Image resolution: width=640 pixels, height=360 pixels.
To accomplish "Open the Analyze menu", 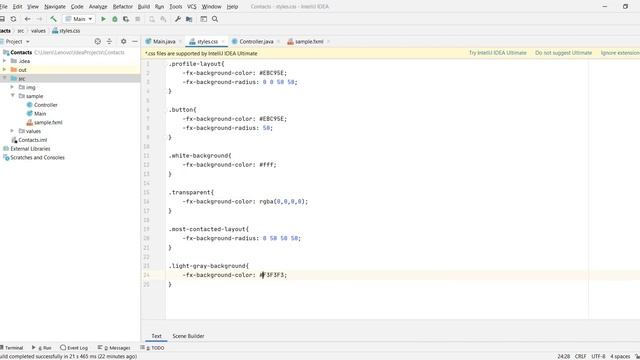I will 98,7.
